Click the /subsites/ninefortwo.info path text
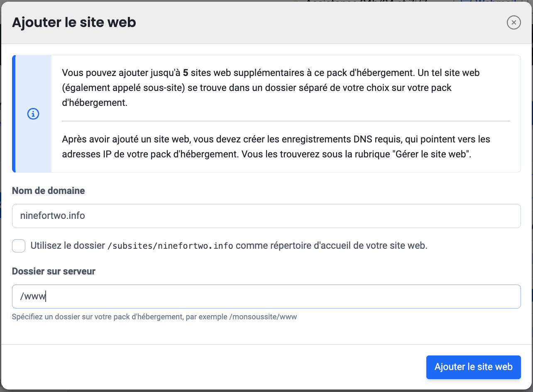533x392 pixels. click(x=170, y=246)
